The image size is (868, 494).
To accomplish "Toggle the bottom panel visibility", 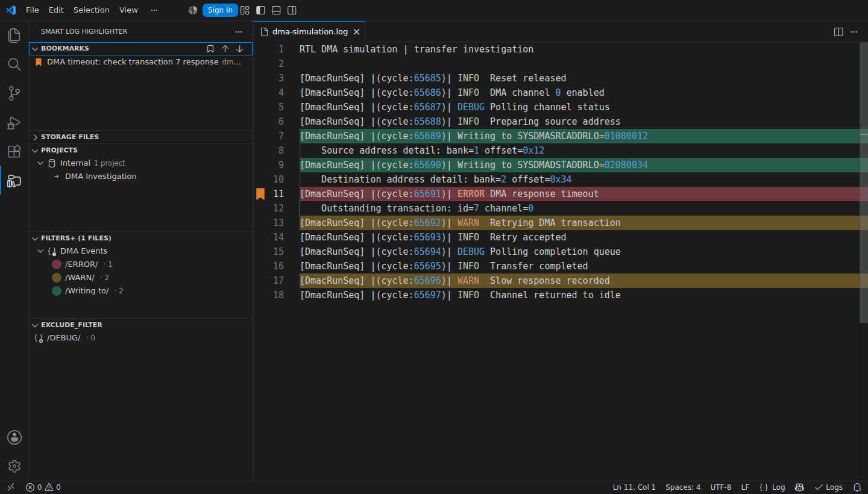I will 276,10.
